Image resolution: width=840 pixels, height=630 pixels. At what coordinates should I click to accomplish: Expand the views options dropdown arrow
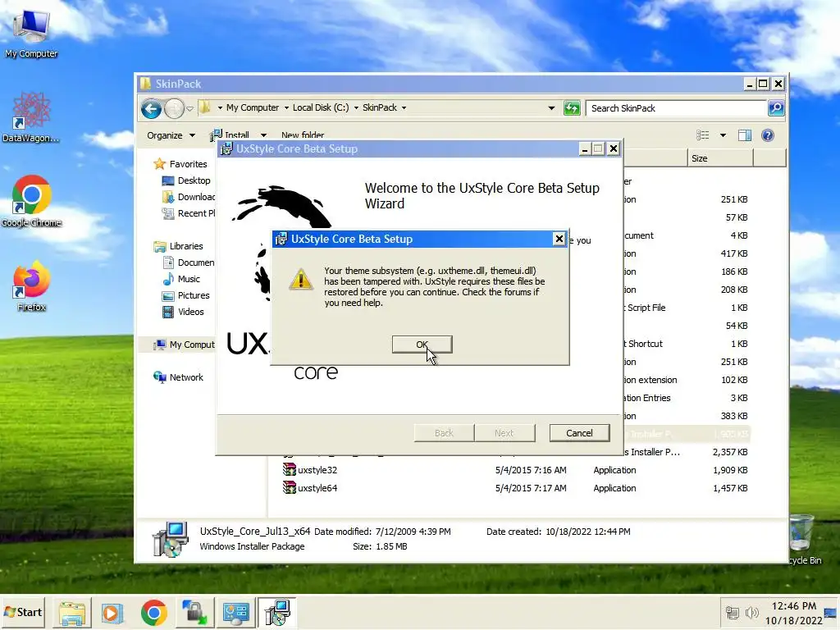[x=723, y=135]
